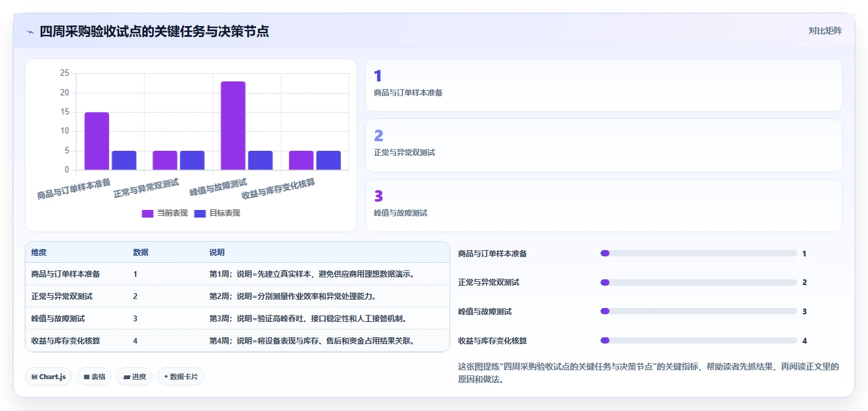Click the description starting 第4周
868x411 pixels.
tap(312, 341)
